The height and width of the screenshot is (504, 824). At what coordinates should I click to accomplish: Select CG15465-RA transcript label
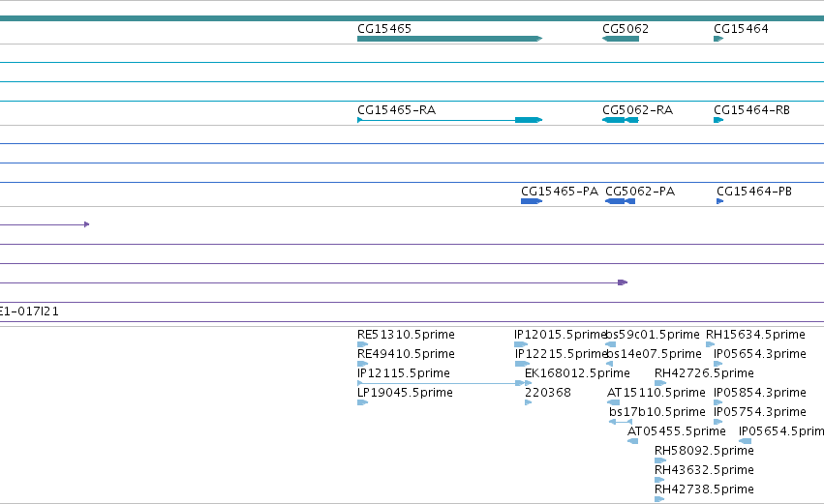pyautogui.click(x=396, y=110)
